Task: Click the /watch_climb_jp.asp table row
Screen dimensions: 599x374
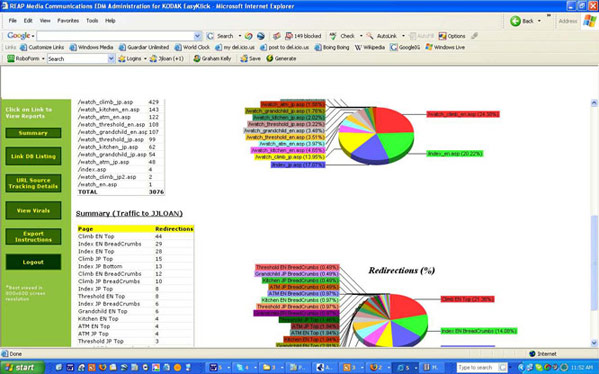Action: click(121, 102)
